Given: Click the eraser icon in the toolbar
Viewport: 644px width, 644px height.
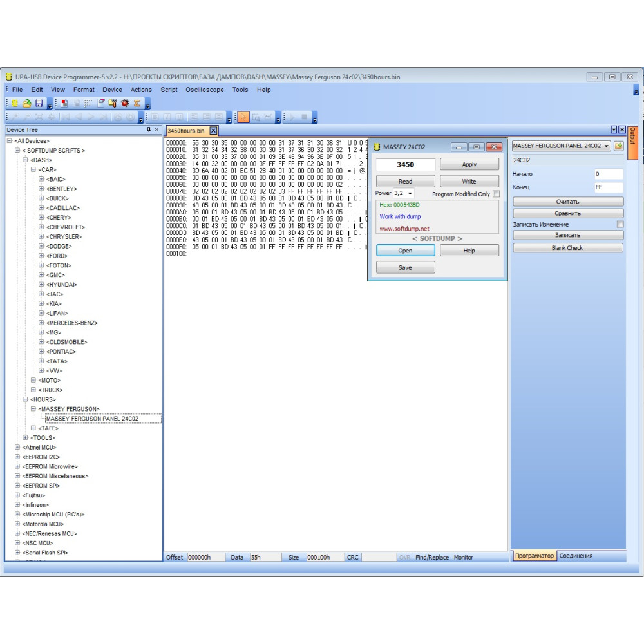Looking at the screenshot, I should (101, 103).
